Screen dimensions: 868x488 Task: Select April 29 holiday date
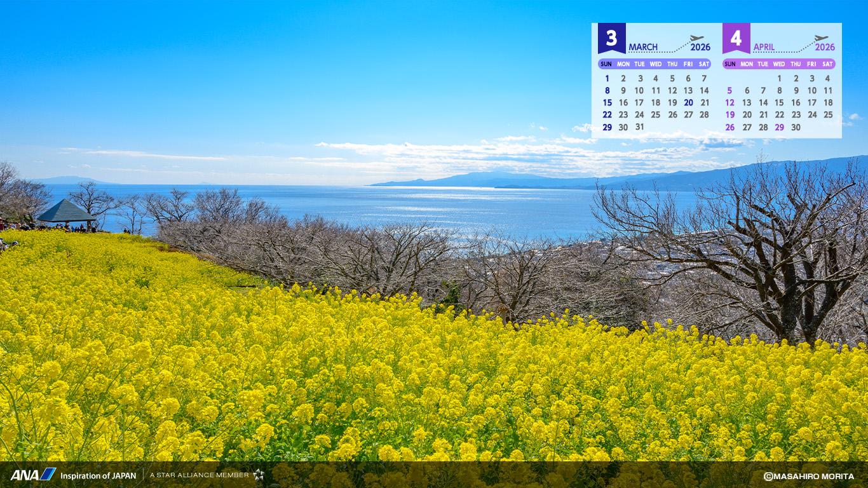click(779, 127)
